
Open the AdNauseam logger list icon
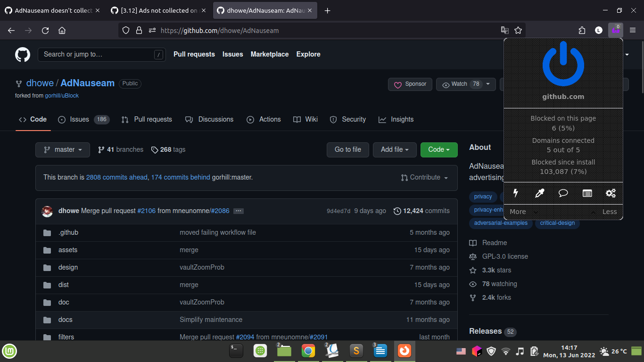pyautogui.click(x=587, y=193)
